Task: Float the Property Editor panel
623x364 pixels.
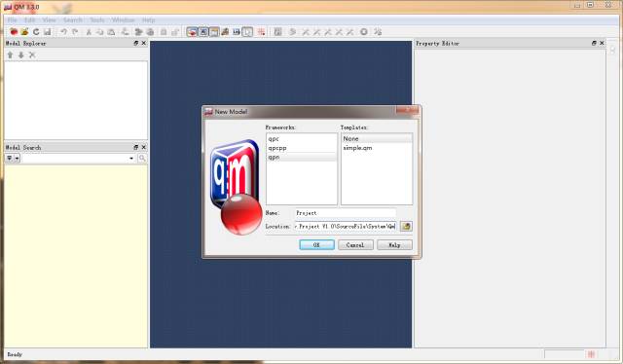Action: coord(594,43)
